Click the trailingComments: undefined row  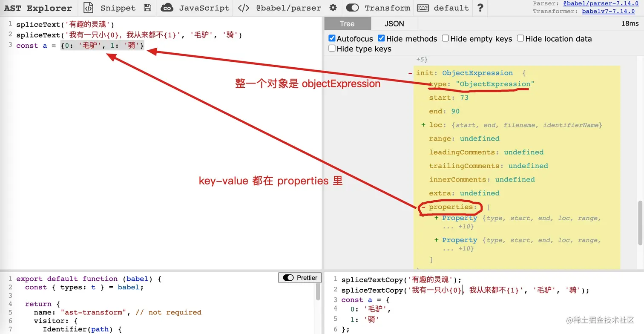489,166
